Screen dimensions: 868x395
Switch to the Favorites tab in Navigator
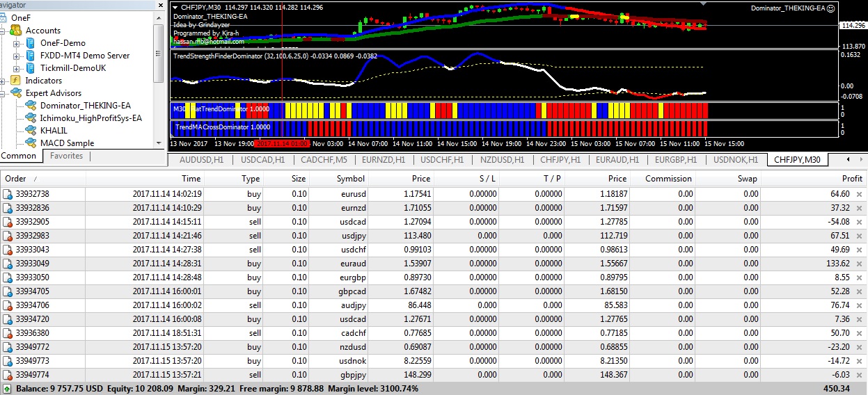coord(66,156)
